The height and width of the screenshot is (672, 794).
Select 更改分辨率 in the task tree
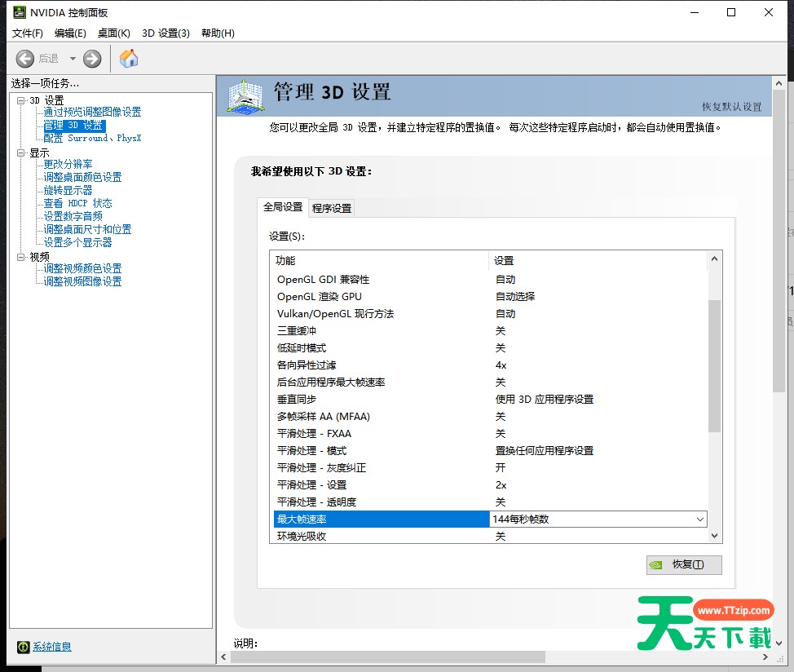(x=68, y=164)
